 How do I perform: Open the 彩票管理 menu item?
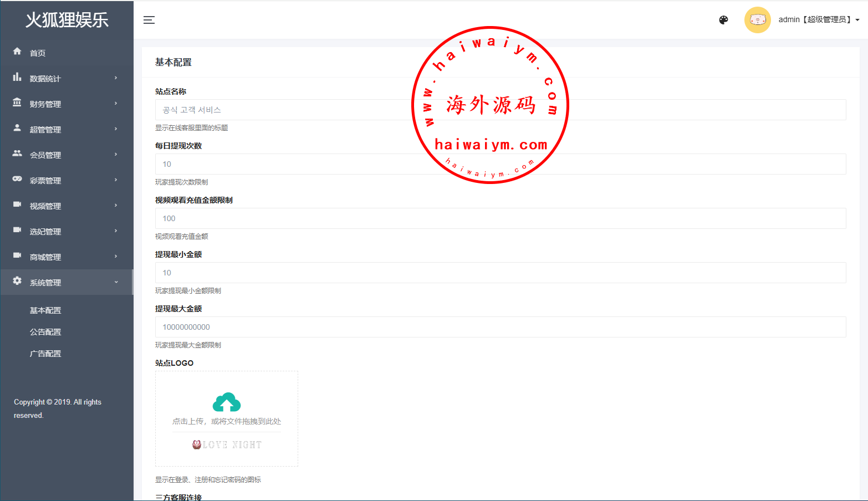67,180
